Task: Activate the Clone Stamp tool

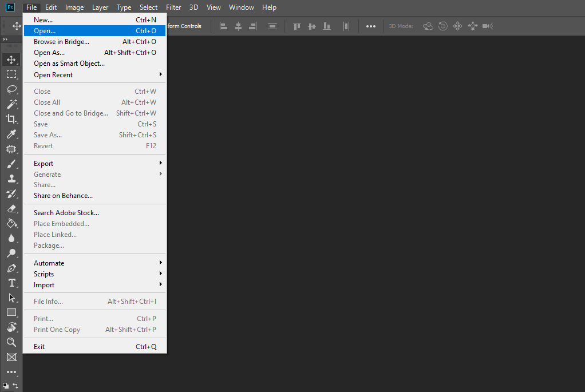Action: coord(12,179)
